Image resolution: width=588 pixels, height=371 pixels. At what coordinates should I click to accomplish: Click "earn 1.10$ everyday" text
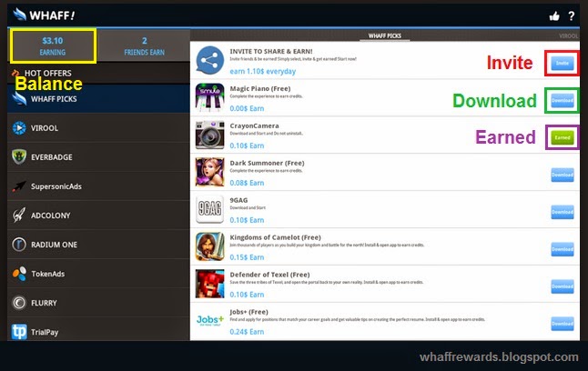coord(262,71)
